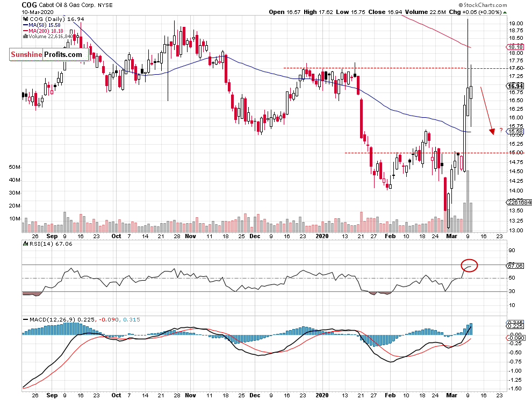Viewport: 532px width, 400px height.
Task: Click the 90 level on RSI axis
Action: point(512,251)
